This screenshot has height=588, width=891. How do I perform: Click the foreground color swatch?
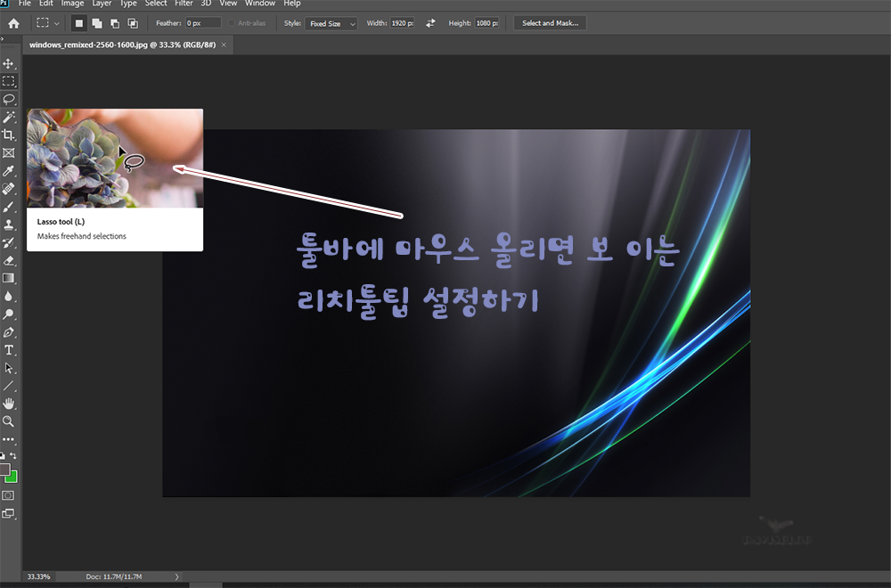(4, 470)
